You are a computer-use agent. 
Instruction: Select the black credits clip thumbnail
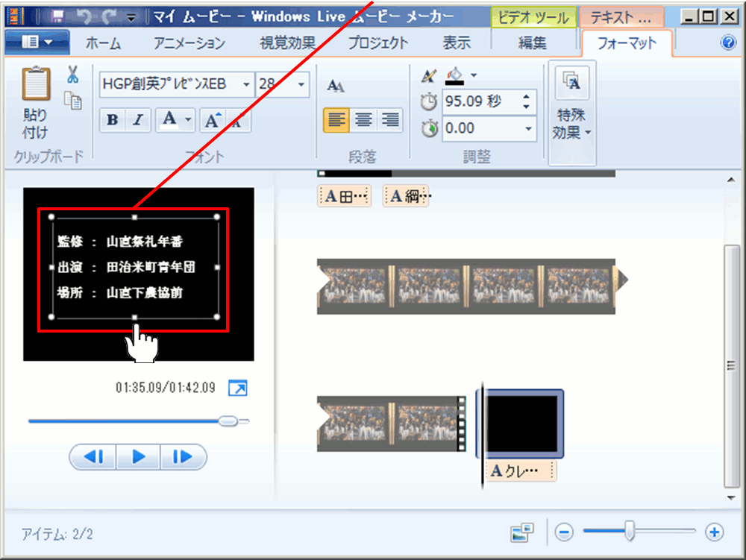tap(521, 423)
